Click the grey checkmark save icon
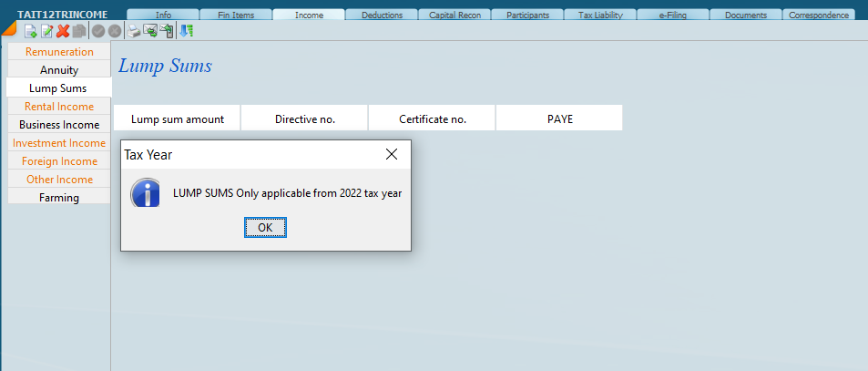 click(98, 31)
